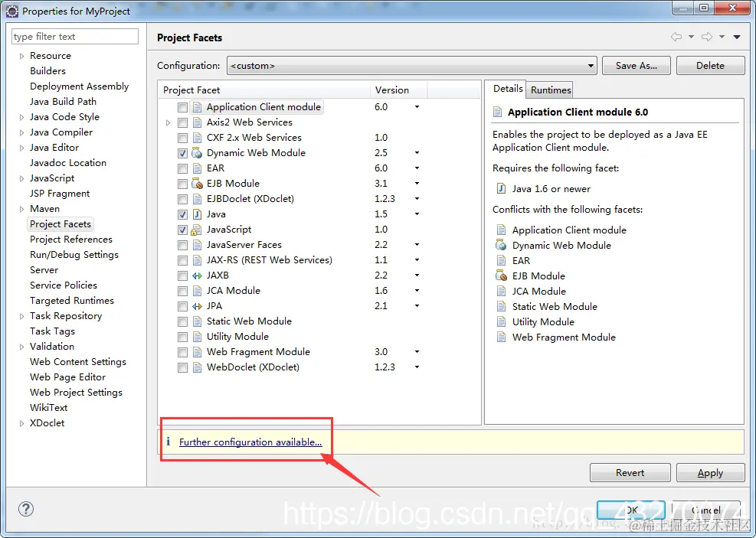The height and width of the screenshot is (538, 756).
Task: Check the Axis2 Web Services checkbox
Action: coord(182,122)
